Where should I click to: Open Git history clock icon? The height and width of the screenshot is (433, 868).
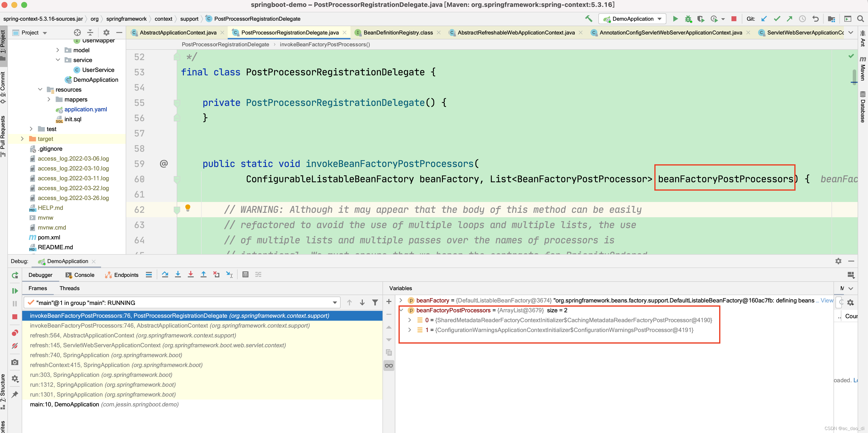pyautogui.click(x=802, y=19)
